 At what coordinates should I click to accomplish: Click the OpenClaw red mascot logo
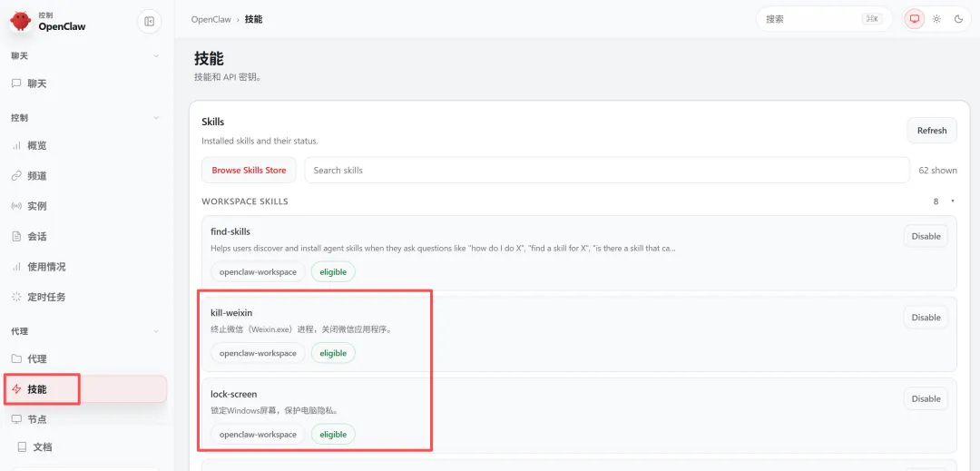coord(21,21)
